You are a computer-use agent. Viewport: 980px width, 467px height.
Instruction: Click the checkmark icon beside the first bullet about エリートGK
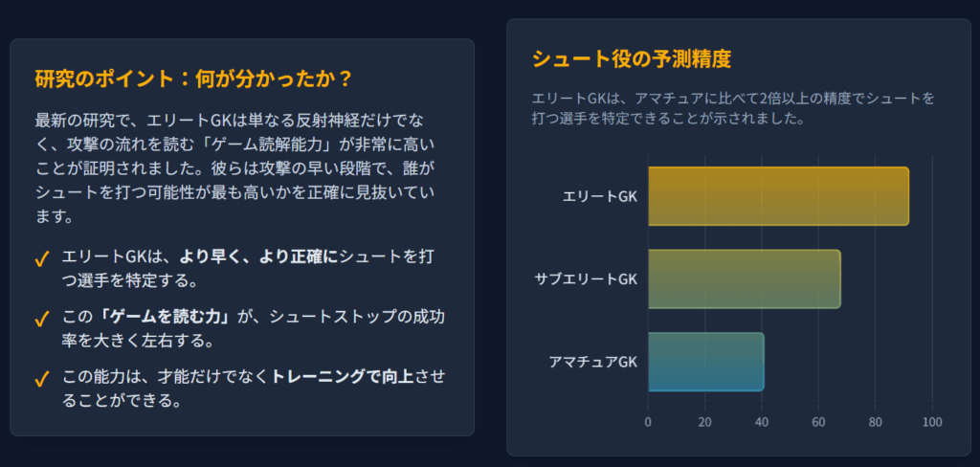pos(41,259)
